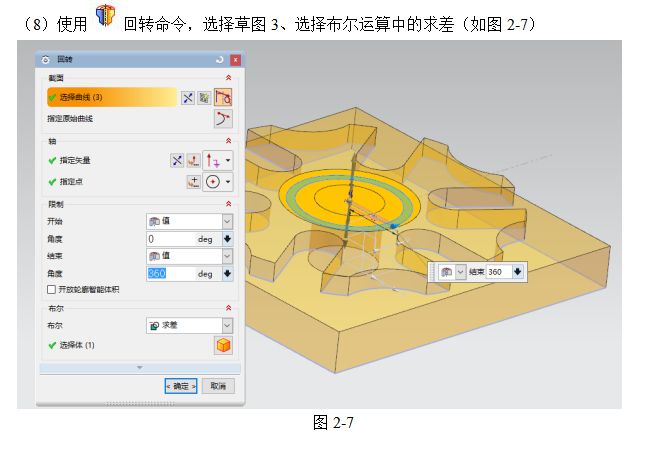
Task: Click the on-screen 结束 field showing 360
Action: point(498,272)
